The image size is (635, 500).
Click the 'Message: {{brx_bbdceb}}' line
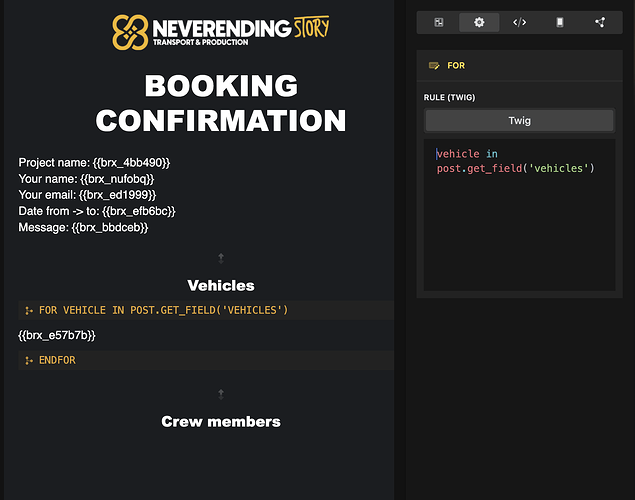83,228
